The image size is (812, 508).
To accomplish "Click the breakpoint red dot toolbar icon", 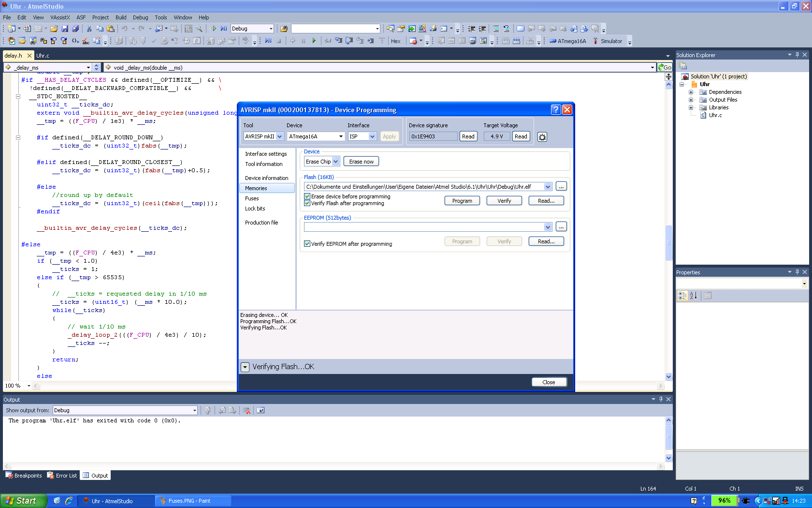I will click(413, 41).
